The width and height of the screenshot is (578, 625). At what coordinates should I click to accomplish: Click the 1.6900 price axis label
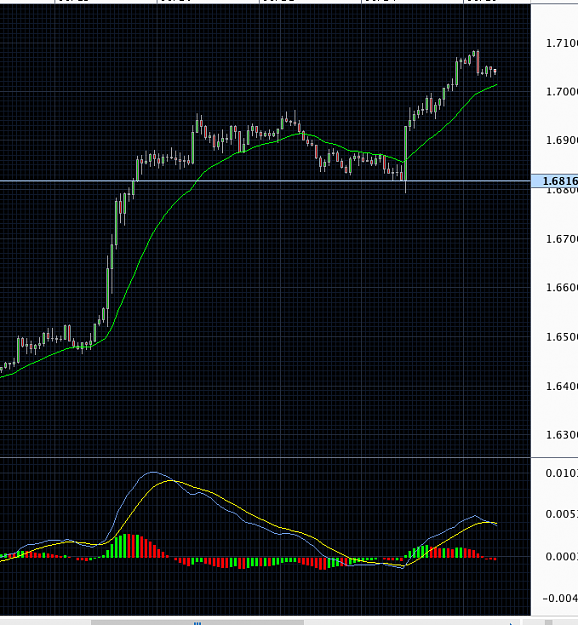[562, 140]
